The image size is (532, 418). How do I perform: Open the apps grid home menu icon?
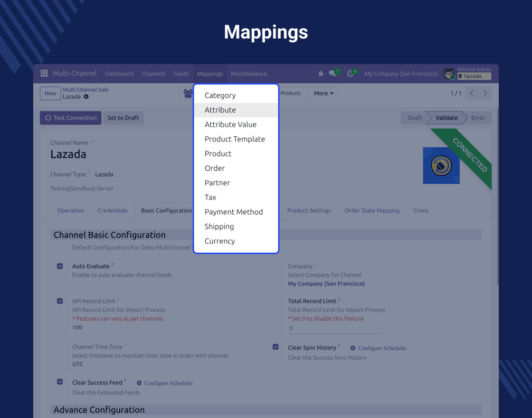point(44,73)
